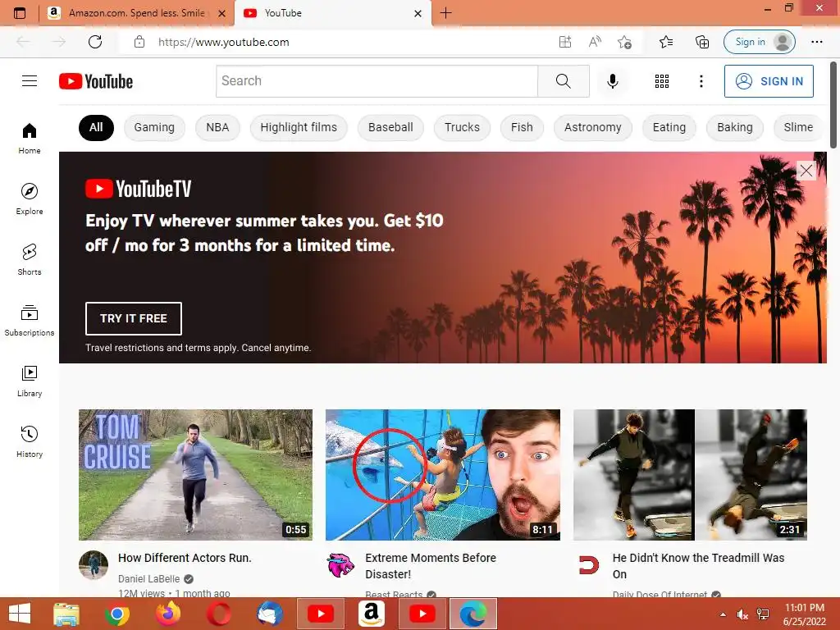Open the browser Favorites list
Viewport: 840px width, 630px height.
coord(666,42)
